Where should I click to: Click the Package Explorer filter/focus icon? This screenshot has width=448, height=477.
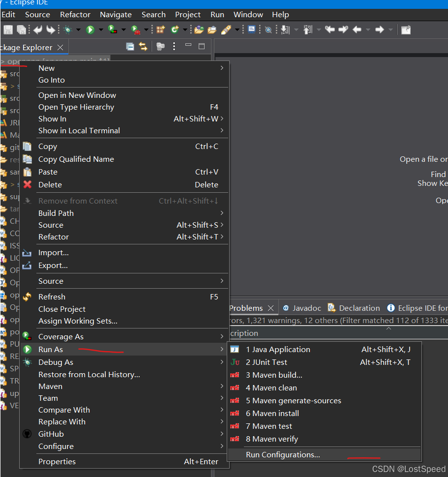click(x=160, y=47)
